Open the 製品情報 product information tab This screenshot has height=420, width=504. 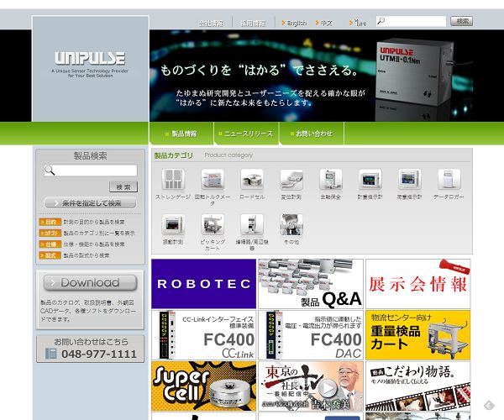pos(181,134)
